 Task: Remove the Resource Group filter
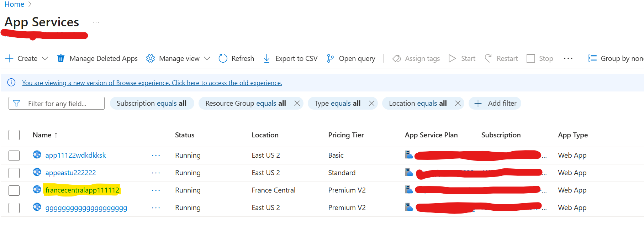[x=297, y=103]
